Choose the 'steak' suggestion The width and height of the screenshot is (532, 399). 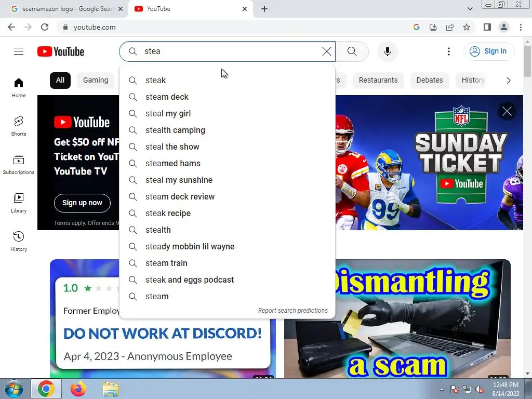coord(228,80)
